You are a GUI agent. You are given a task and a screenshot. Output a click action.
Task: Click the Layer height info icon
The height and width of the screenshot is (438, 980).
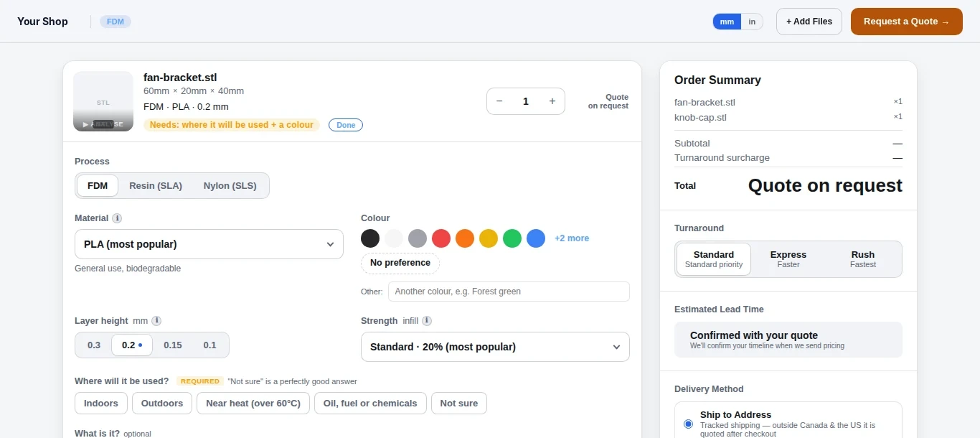(156, 321)
